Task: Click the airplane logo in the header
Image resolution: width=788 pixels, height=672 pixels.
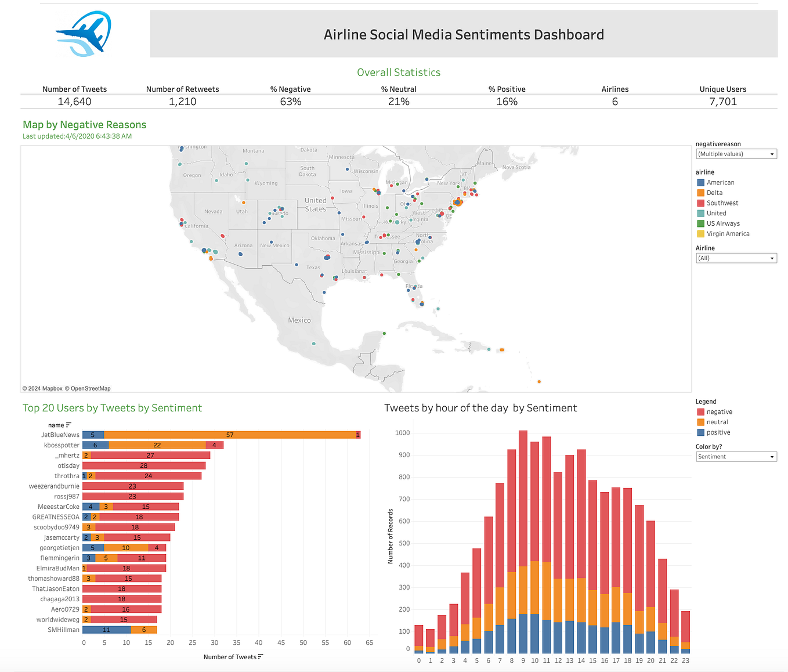Action: pos(82,33)
